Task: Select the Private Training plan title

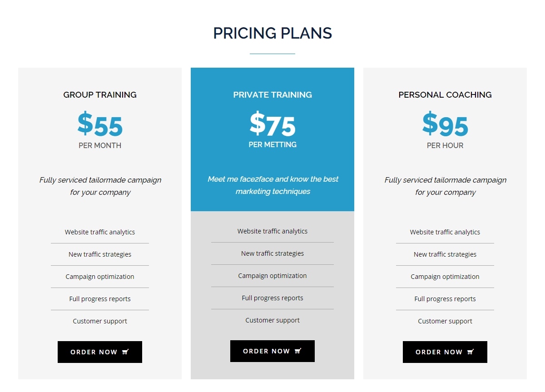Action: click(x=272, y=95)
